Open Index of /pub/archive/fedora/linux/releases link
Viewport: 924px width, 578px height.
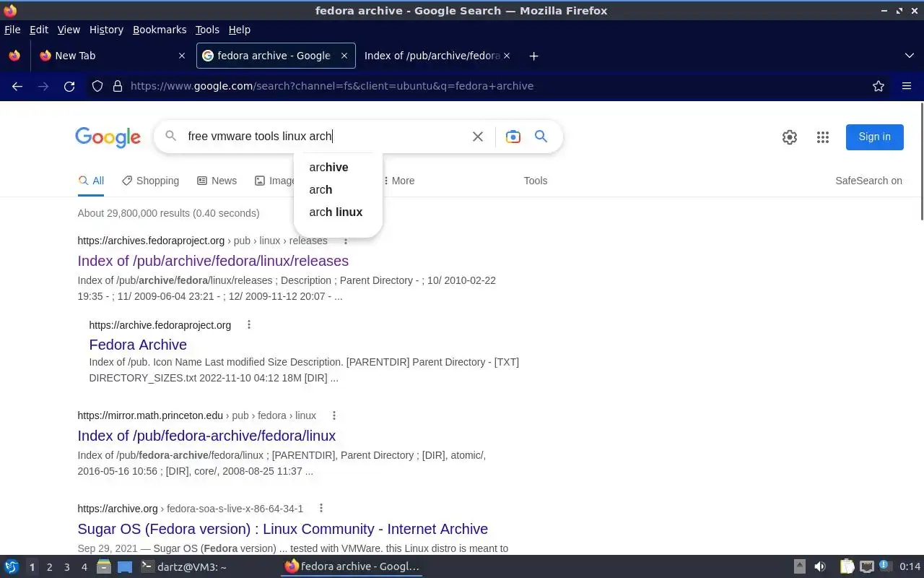213,261
